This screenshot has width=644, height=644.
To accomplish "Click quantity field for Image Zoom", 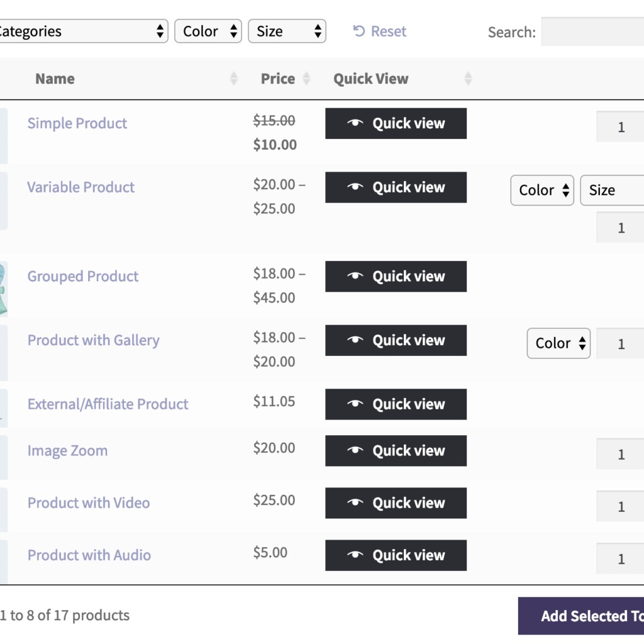I will tap(621, 454).
